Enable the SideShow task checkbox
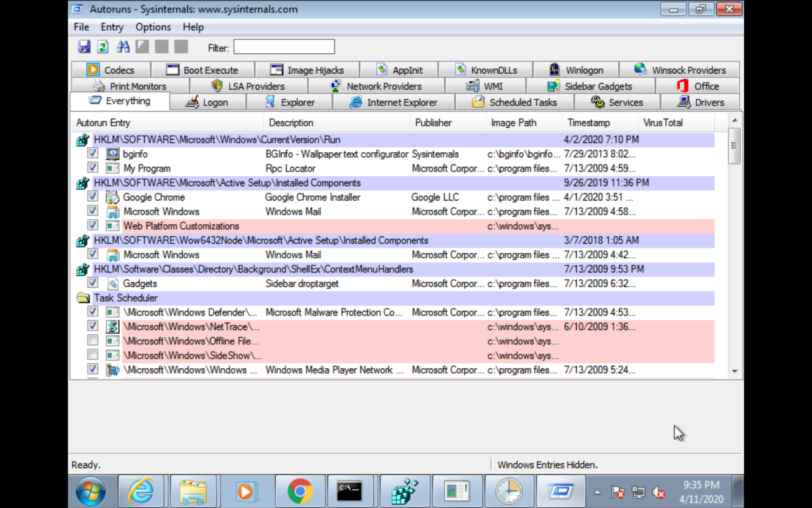The image size is (812, 508). (93, 354)
